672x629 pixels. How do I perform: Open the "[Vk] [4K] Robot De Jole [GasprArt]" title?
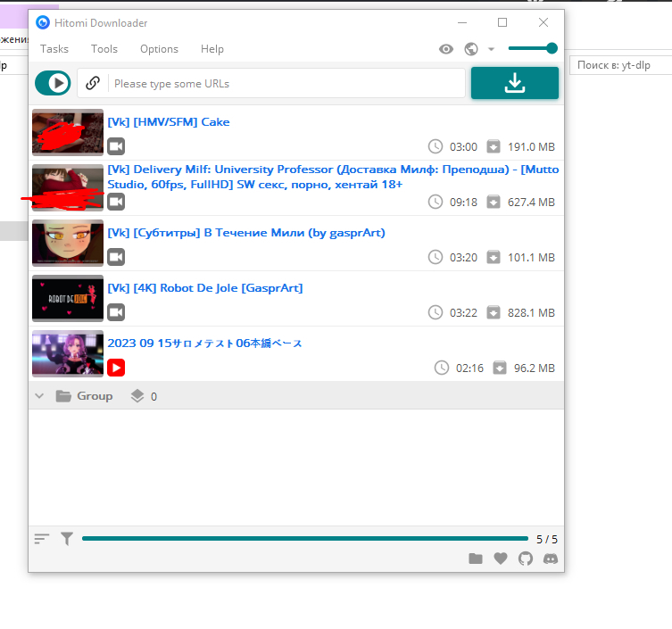204,287
